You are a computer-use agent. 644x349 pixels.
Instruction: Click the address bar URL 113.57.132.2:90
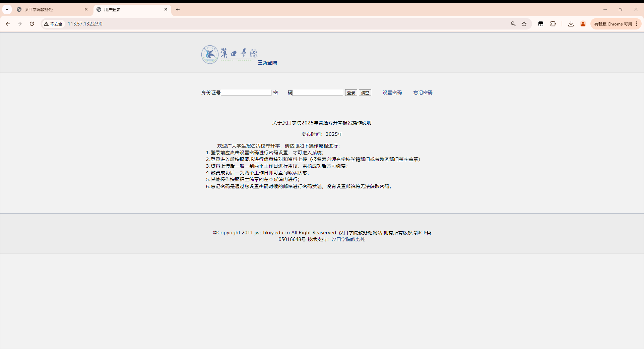click(x=85, y=24)
